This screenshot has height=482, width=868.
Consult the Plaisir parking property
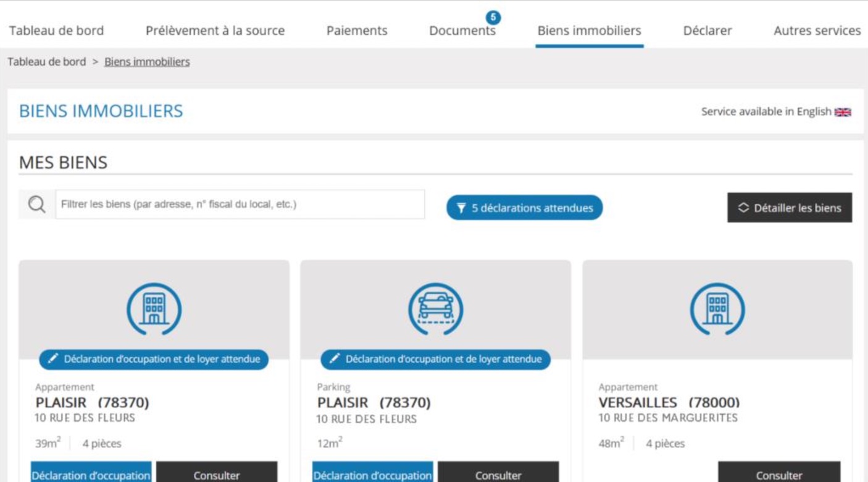[x=498, y=473]
